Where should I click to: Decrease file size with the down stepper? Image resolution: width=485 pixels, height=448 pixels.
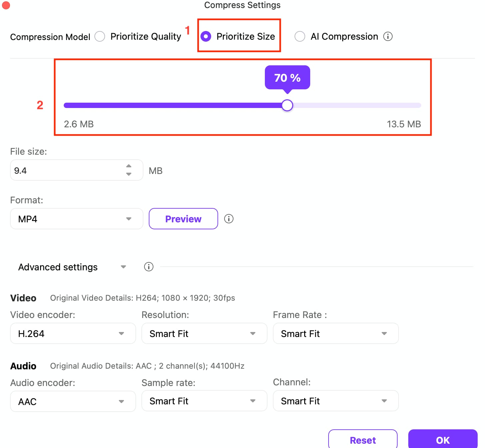129,174
